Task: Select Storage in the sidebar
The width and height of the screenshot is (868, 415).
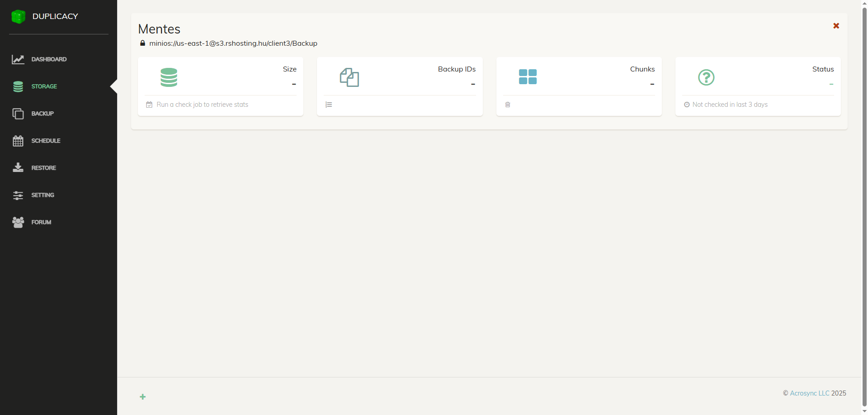Action: pyautogui.click(x=44, y=86)
